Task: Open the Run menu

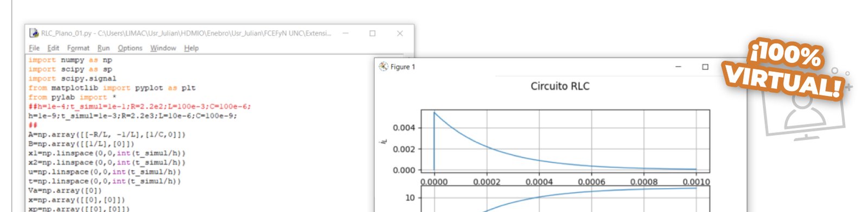Action: click(x=104, y=48)
